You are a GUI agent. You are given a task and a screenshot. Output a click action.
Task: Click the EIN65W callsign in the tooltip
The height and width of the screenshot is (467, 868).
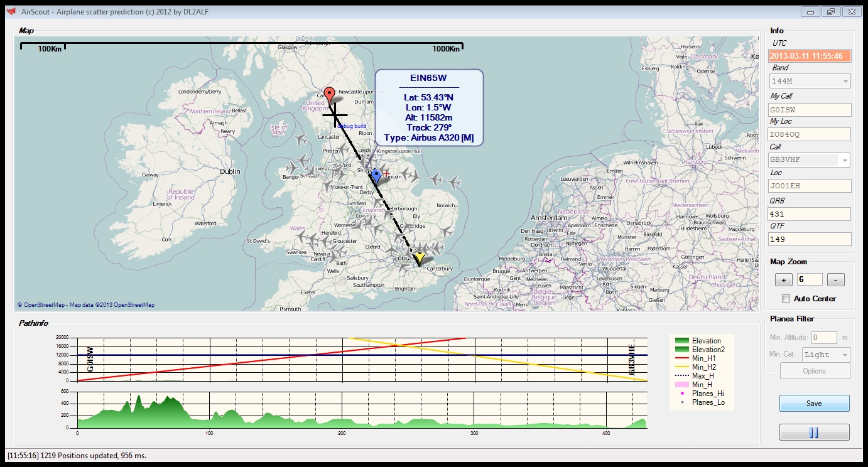429,78
